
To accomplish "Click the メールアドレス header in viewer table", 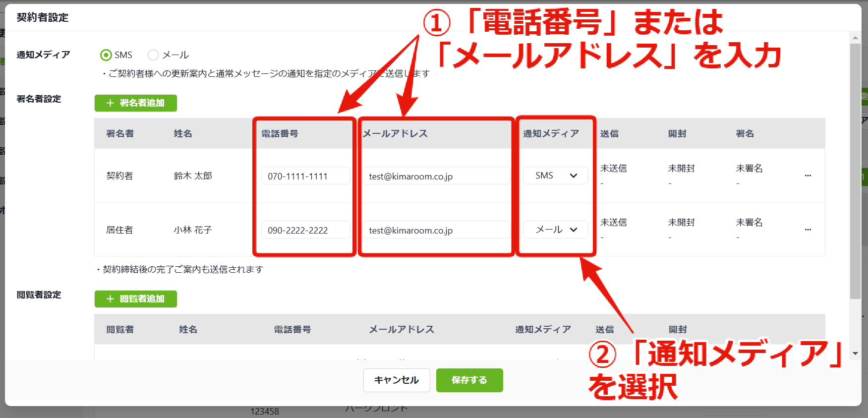I will point(402,330).
